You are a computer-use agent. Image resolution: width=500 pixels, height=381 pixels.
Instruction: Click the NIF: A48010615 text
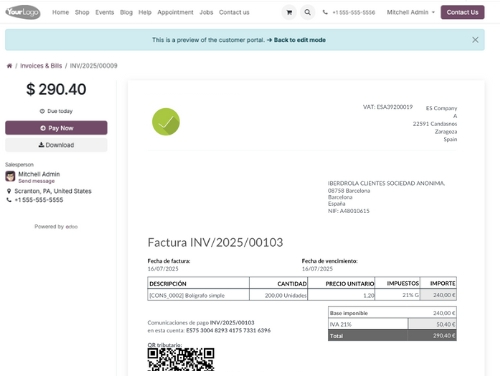coord(349,211)
